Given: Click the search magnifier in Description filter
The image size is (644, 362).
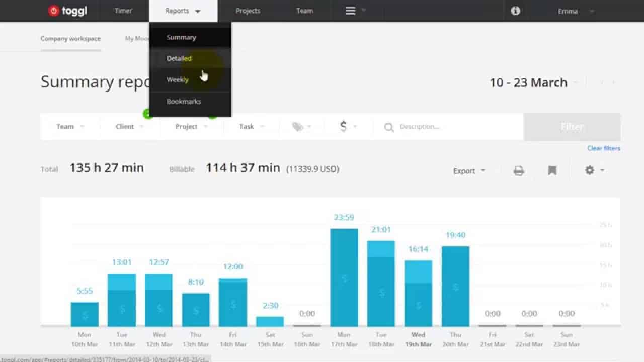Looking at the screenshot, I should point(389,127).
